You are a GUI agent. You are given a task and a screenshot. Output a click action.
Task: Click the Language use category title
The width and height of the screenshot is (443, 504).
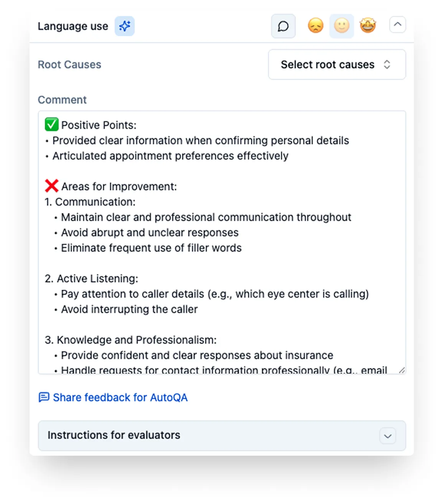(73, 26)
